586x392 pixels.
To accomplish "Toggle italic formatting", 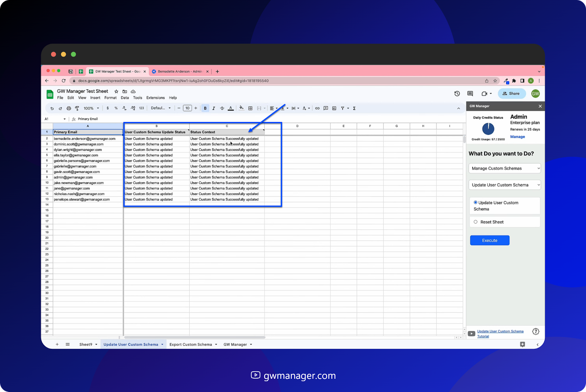I will click(x=214, y=108).
